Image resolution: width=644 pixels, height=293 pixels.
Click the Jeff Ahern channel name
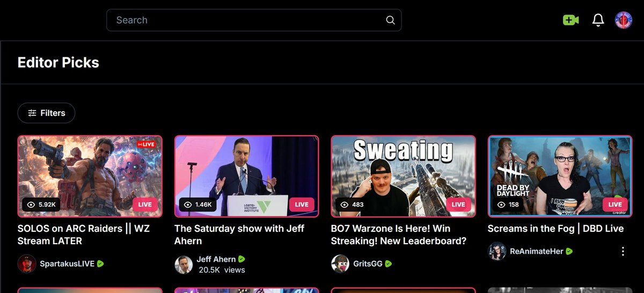point(216,259)
